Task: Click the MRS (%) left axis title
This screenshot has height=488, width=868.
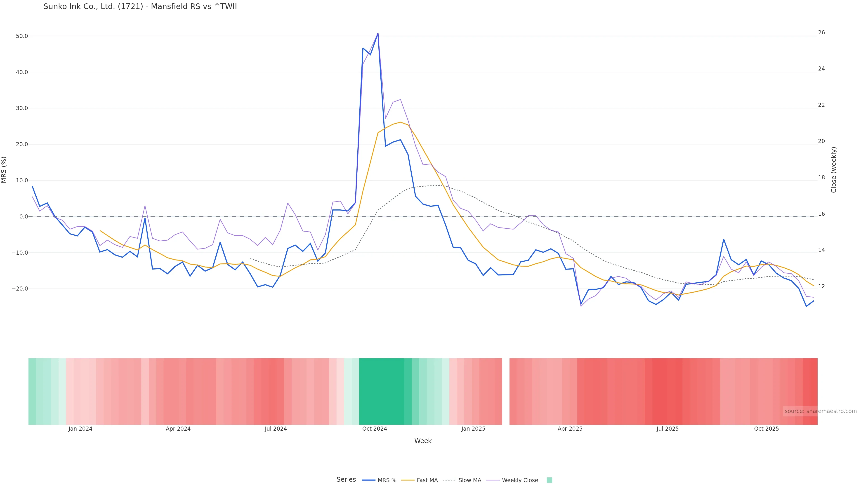Action: tap(4, 170)
